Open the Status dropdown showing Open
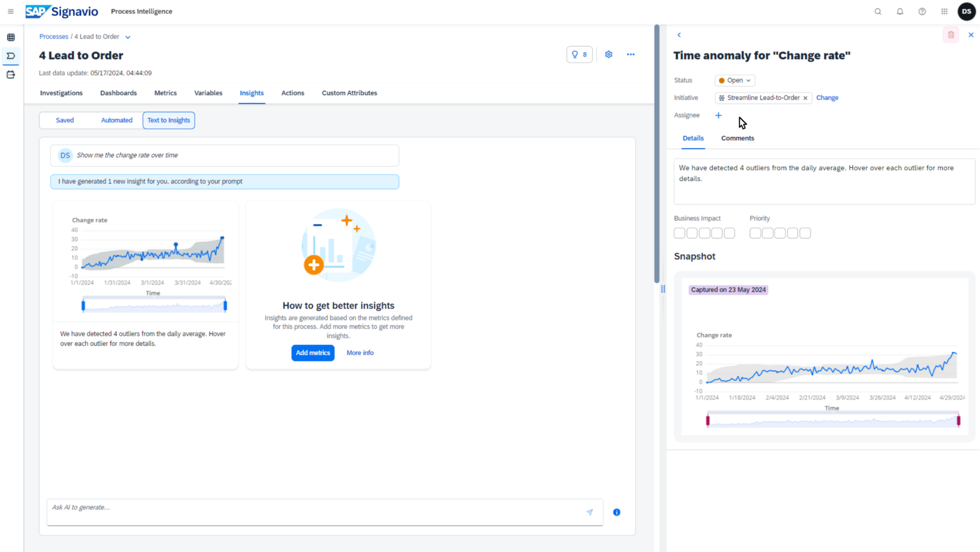The height and width of the screenshot is (552, 980). 734,80
